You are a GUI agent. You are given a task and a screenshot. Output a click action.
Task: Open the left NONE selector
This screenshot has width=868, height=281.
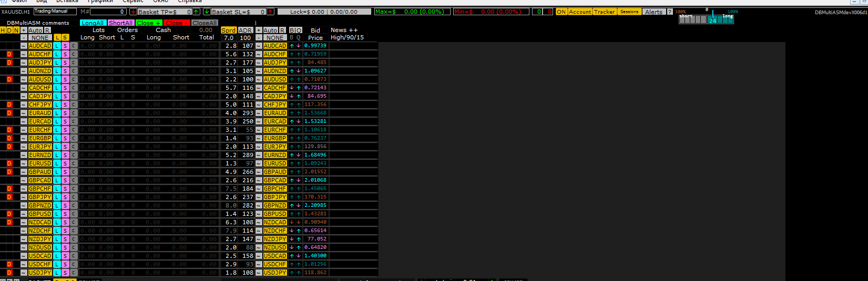click(40, 37)
